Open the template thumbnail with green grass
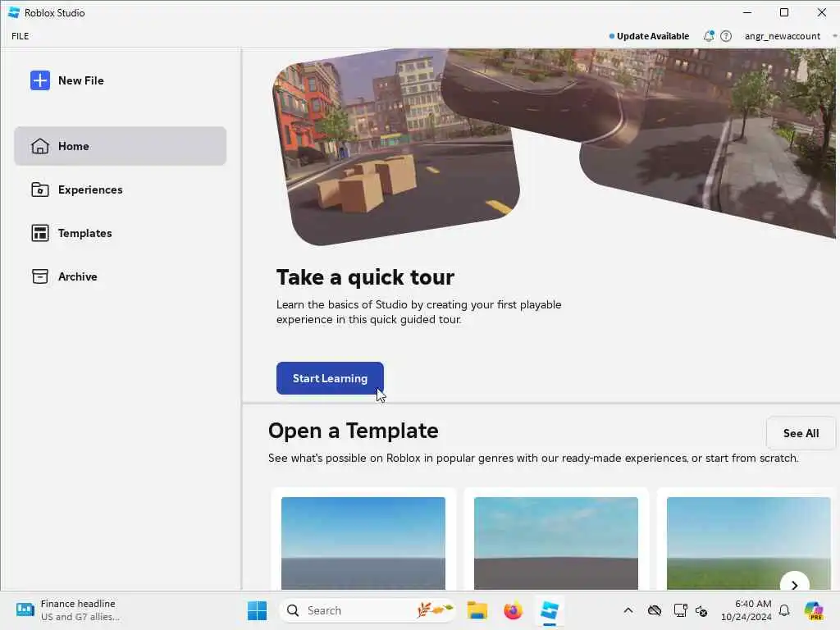Viewport: 840px width, 630px height. pos(748,543)
